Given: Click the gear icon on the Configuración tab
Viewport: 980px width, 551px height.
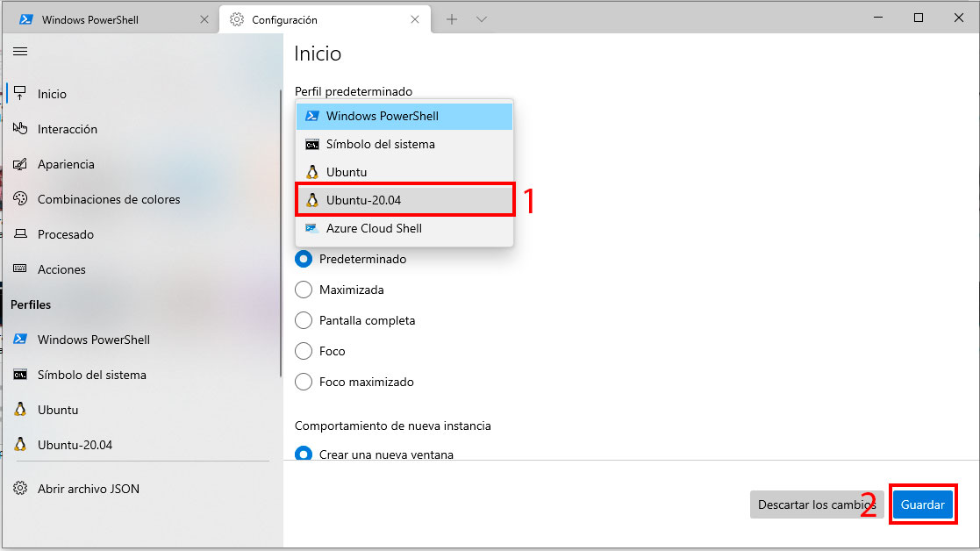Looking at the screenshot, I should [x=236, y=19].
